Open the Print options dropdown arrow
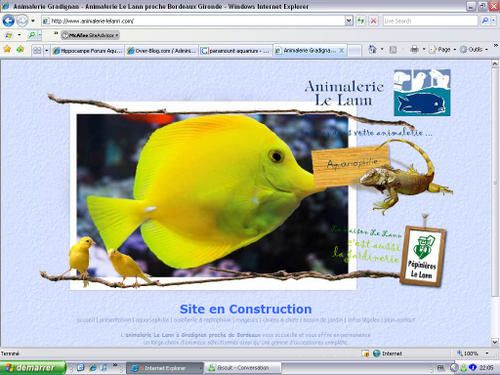The width and height of the screenshot is (500, 375). click(424, 50)
